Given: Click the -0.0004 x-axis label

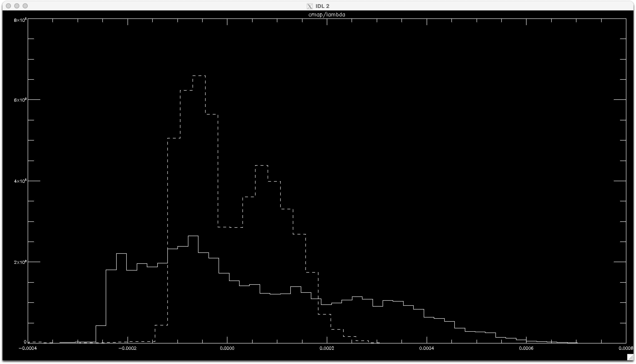Looking at the screenshot, I should pos(28,348).
